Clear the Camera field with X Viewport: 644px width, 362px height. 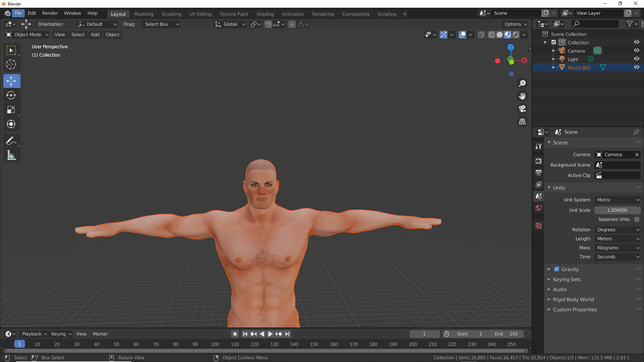tap(637, 155)
